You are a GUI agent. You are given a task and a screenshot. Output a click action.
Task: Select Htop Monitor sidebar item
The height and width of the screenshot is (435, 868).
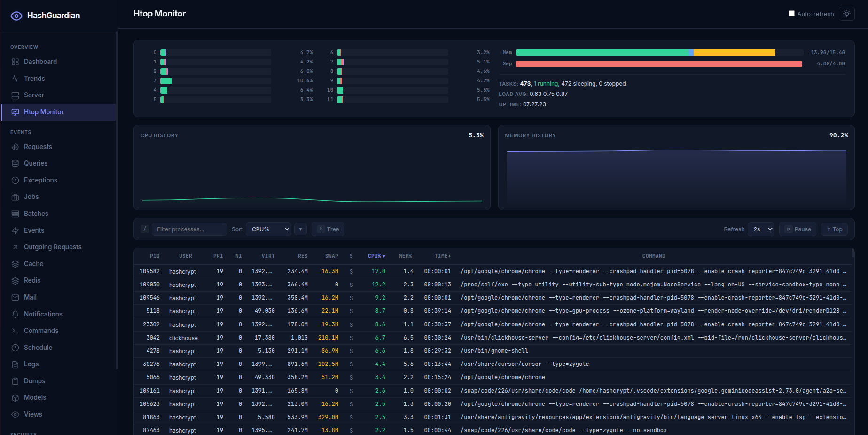[x=58, y=112]
